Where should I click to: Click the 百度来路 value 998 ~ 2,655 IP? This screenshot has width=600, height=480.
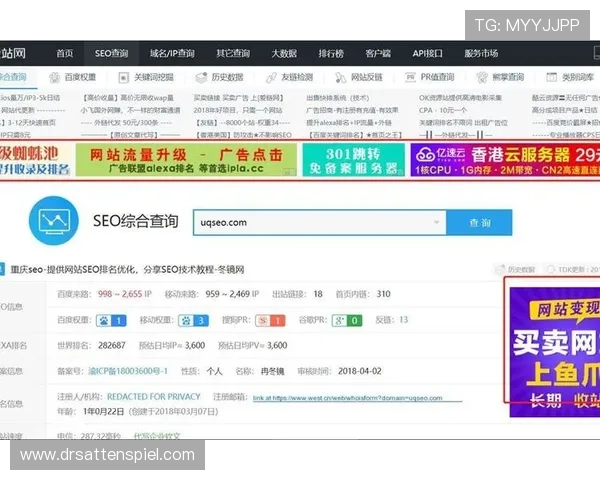pyautogui.click(x=125, y=294)
